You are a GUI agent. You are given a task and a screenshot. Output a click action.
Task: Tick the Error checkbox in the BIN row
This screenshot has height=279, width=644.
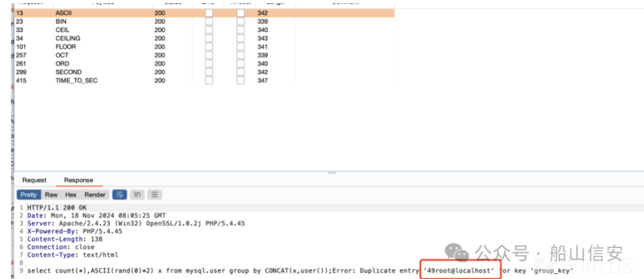pyautogui.click(x=209, y=21)
